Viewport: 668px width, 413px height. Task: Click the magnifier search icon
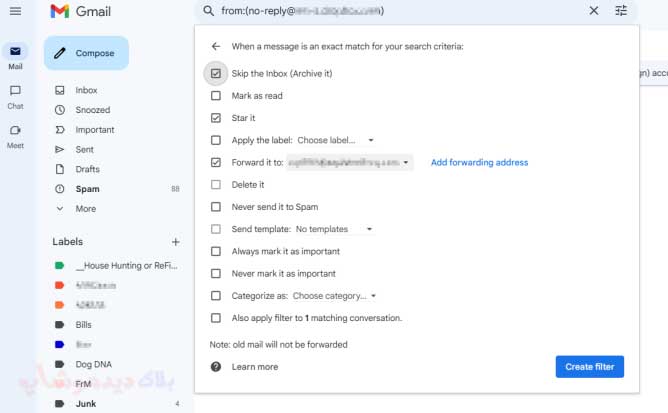[x=208, y=11]
